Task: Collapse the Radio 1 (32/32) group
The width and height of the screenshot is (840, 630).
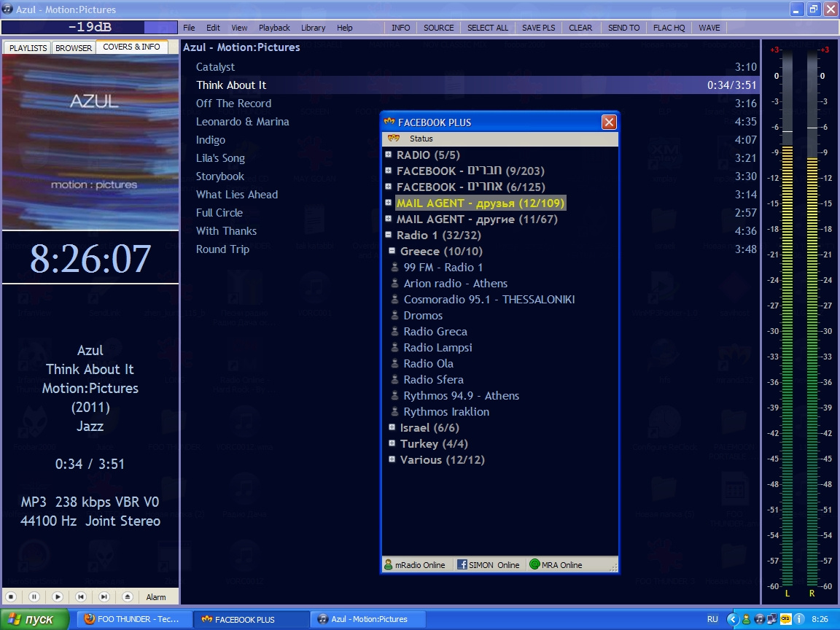Action: point(389,235)
